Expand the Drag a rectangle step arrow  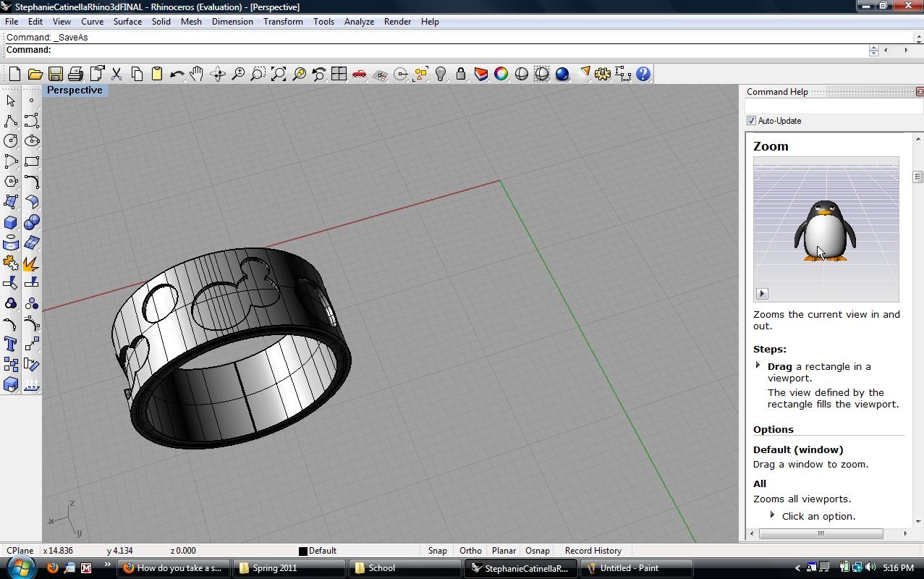[x=758, y=365]
